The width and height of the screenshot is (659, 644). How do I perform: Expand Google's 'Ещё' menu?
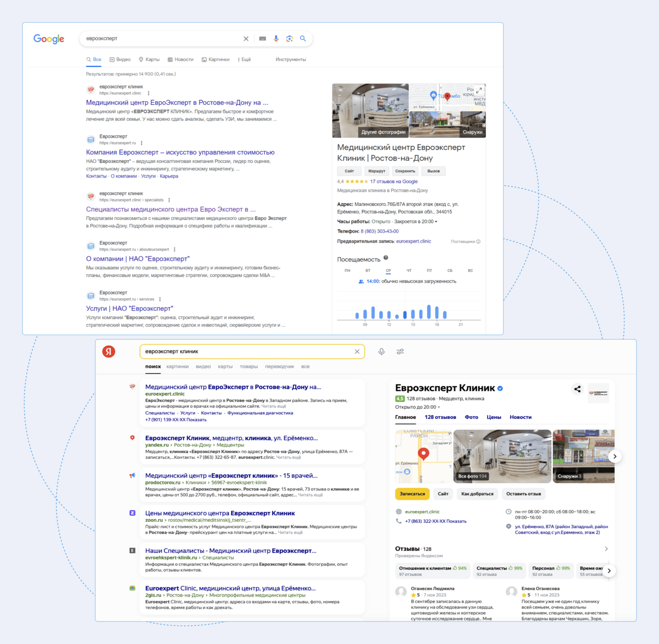[244, 60]
